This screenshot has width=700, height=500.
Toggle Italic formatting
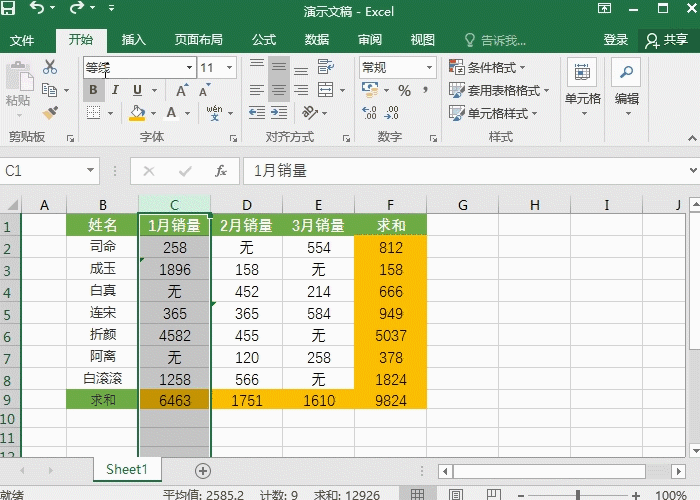pyautogui.click(x=115, y=90)
